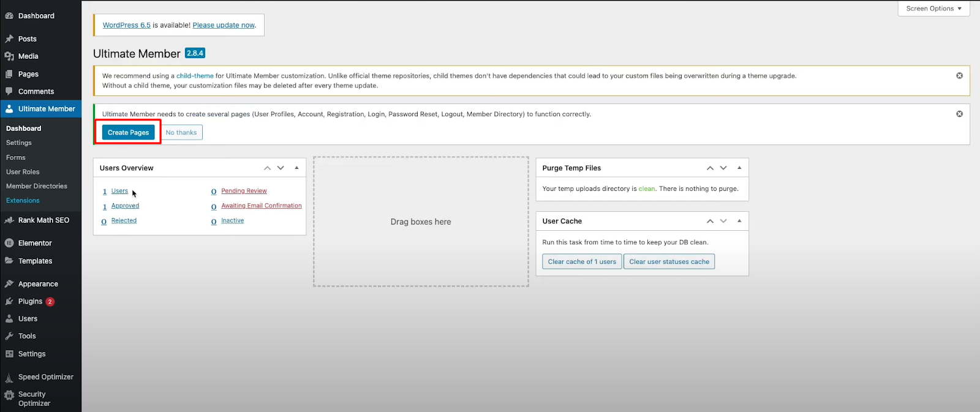Click the Posts pushpin icon in sidebar
This screenshot has width=980, height=412.
(x=9, y=39)
